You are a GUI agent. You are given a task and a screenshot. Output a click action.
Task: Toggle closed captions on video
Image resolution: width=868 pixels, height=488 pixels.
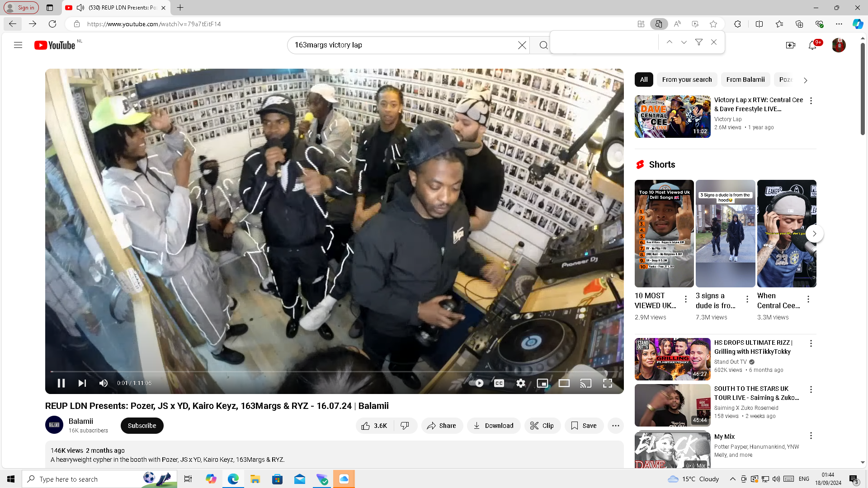(x=499, y=383)
